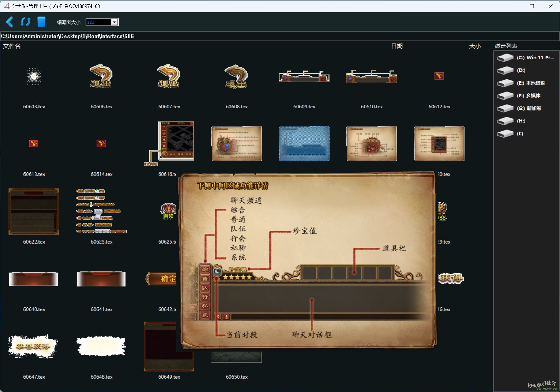Image resolution: width=560 pixels, height=392 pixels.
Task: Select the H: drive icon
Action: tap(505, 121)
